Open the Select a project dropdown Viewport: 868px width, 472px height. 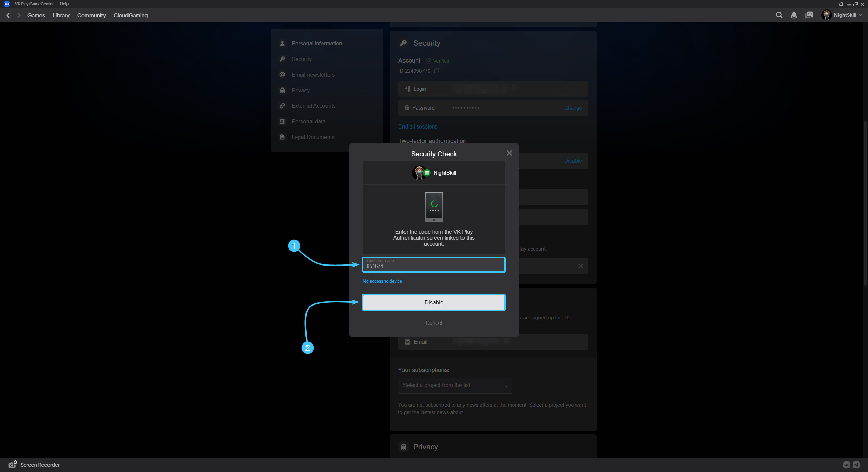tap(455, 386)
